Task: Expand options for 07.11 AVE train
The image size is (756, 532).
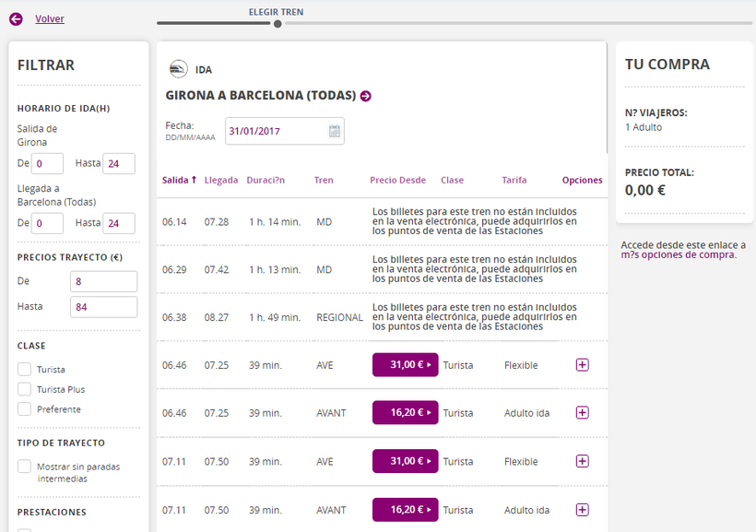Action: [582, 461]
